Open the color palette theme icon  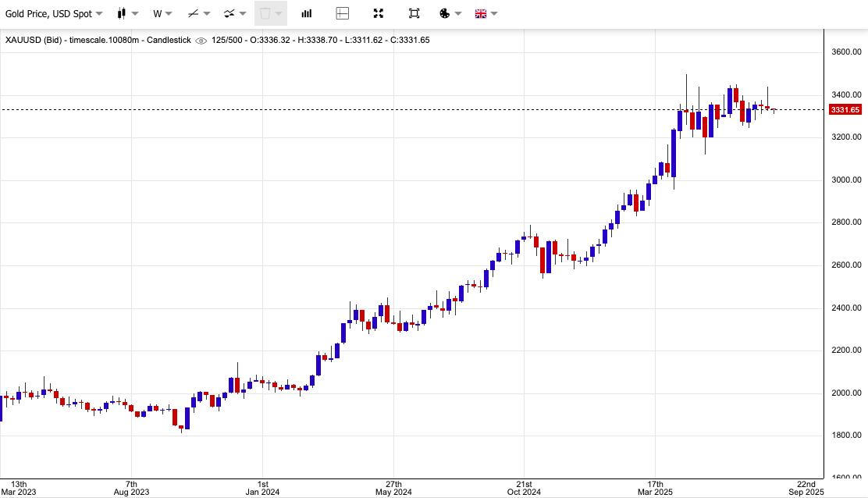(444, 14)
